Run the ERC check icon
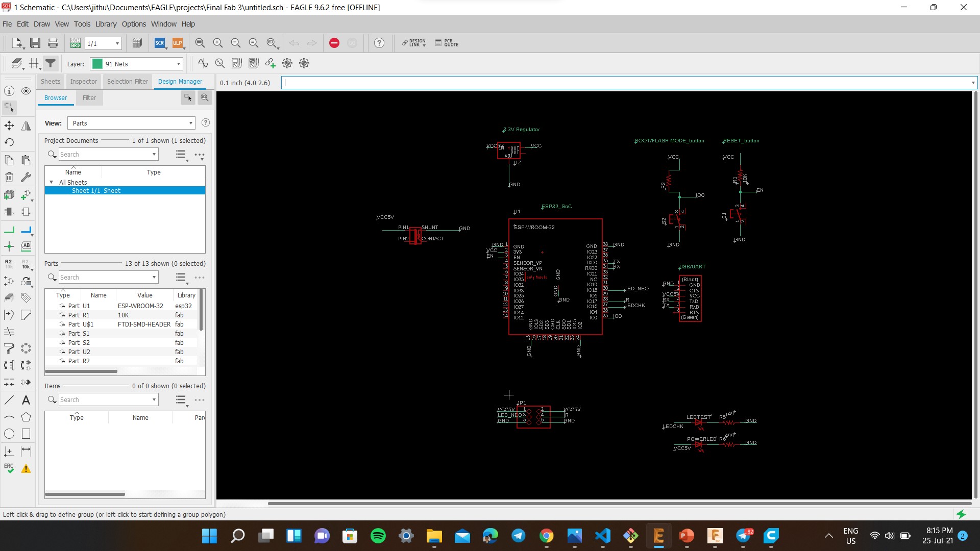Image resolution: width=980 pixels, height=551 pixels. pyautogui.click(x=9, y=468)
